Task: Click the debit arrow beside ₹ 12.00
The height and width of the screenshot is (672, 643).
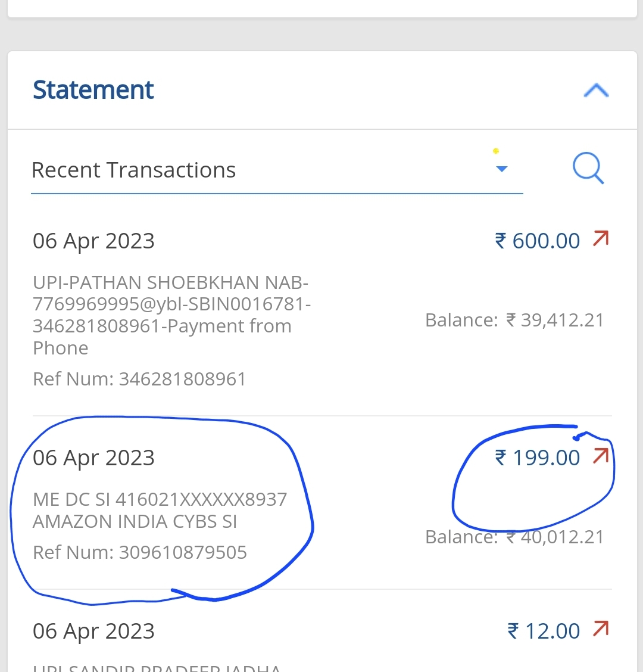Action: 601,629
